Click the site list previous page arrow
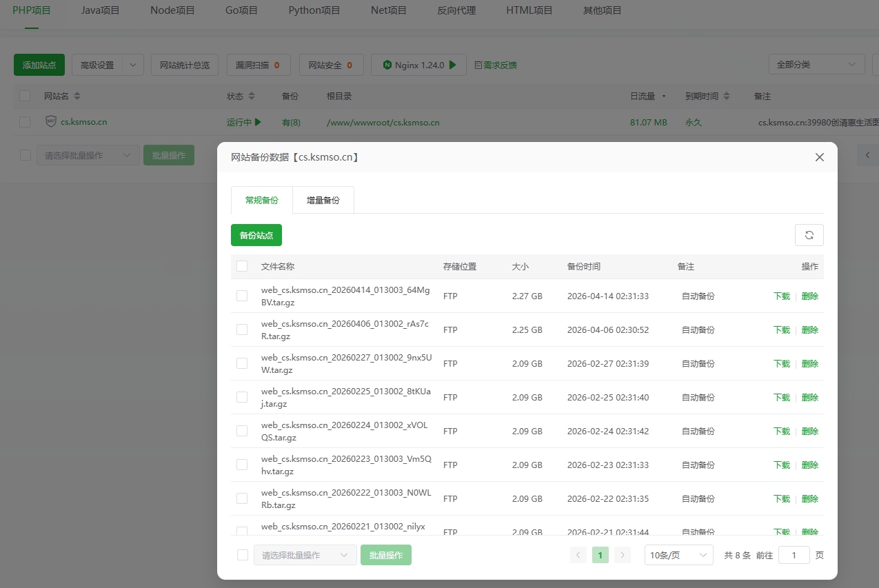Image resolution: width=879 pixels, height=588 pixels. point(867,155)
